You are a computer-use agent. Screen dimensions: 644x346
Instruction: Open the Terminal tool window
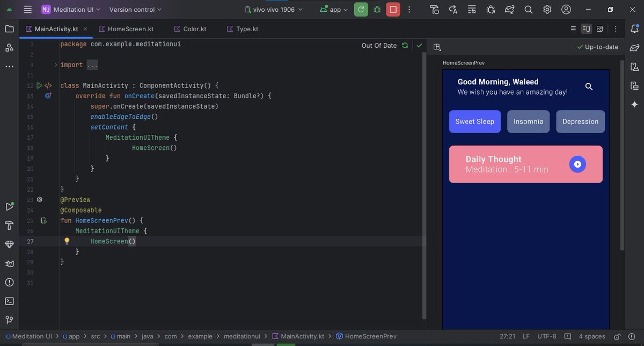(x=9, y=301)
